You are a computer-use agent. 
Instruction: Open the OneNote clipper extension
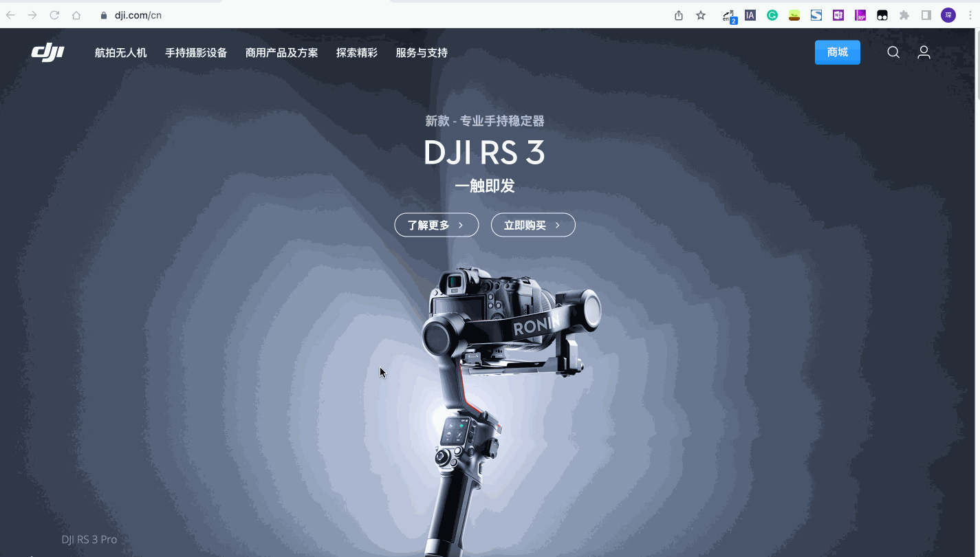(838, 15)
